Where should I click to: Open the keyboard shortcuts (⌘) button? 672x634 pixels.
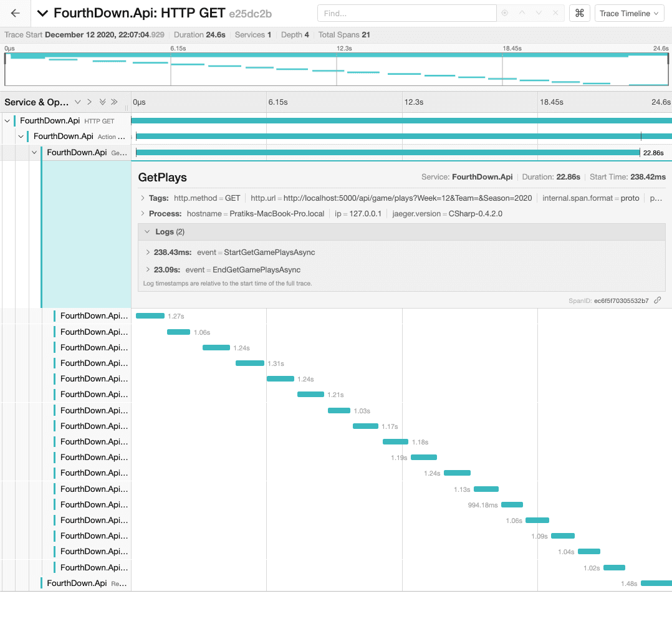(579, 13)
